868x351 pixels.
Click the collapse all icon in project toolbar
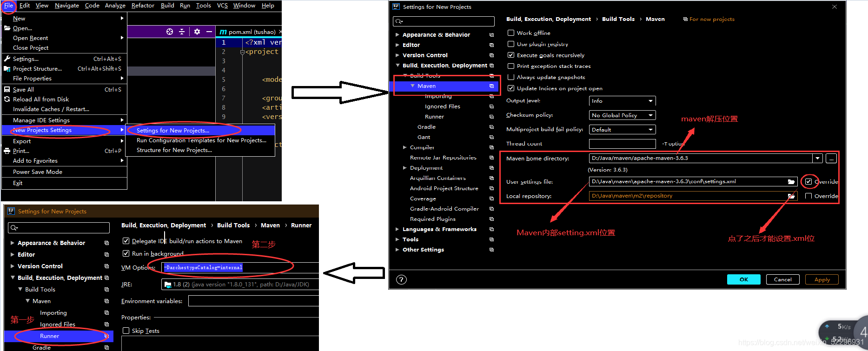182,32
